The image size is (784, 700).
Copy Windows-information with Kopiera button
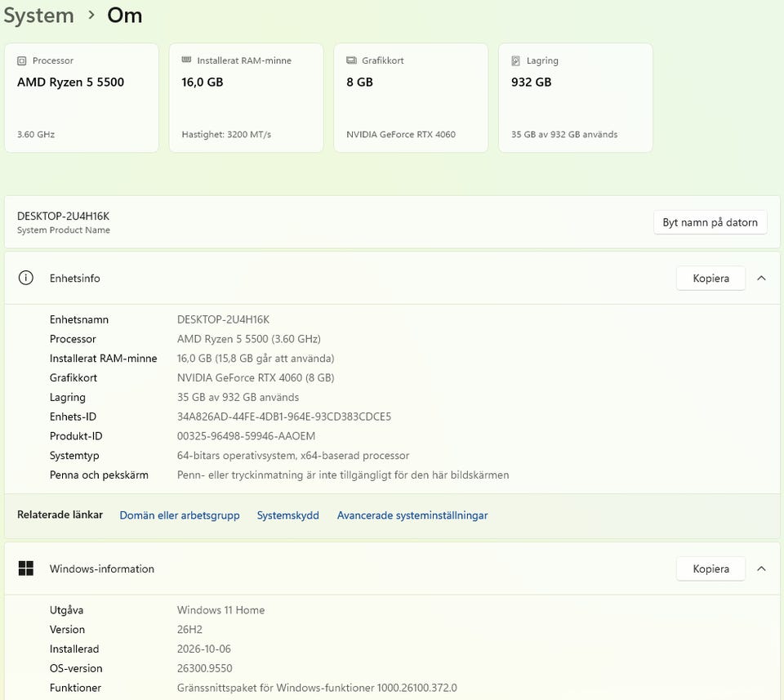pos(710,568)
